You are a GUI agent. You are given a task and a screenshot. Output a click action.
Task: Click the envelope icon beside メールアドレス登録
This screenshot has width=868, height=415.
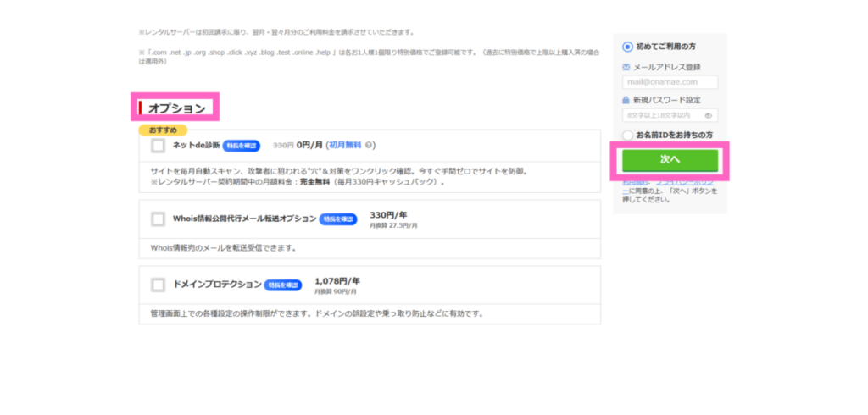pos(626,67)
